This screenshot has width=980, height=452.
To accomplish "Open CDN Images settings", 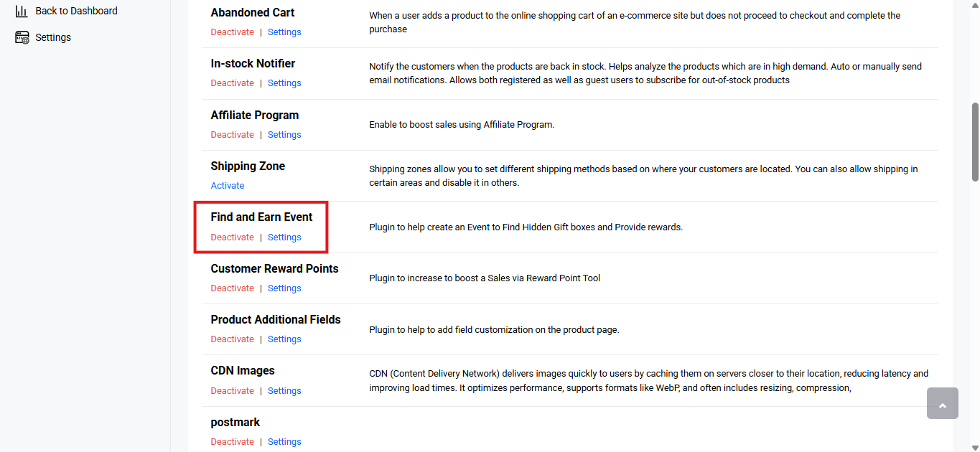I will [284, 391].
